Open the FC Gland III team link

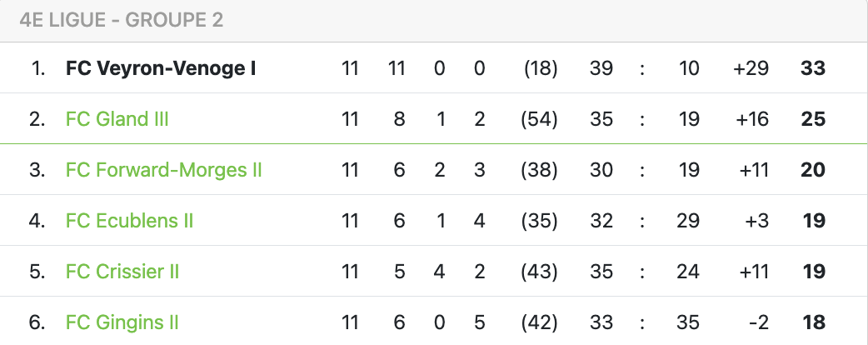[x=117, y=119]
